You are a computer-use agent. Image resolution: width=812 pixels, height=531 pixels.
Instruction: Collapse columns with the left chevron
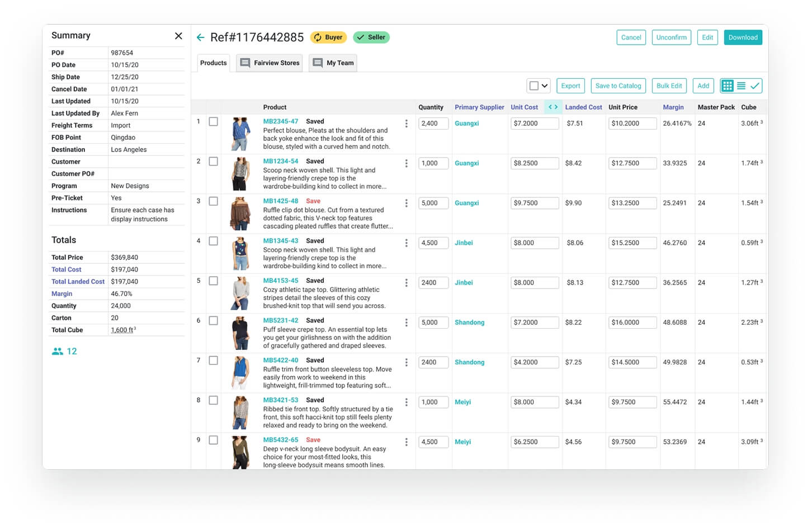[x=550, y=107]
